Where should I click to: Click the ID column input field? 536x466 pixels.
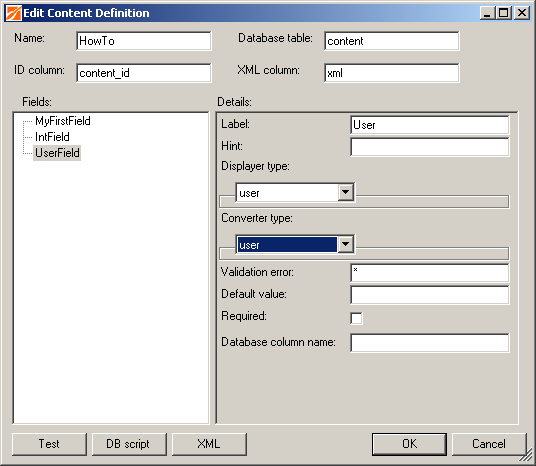pos(144,73)
